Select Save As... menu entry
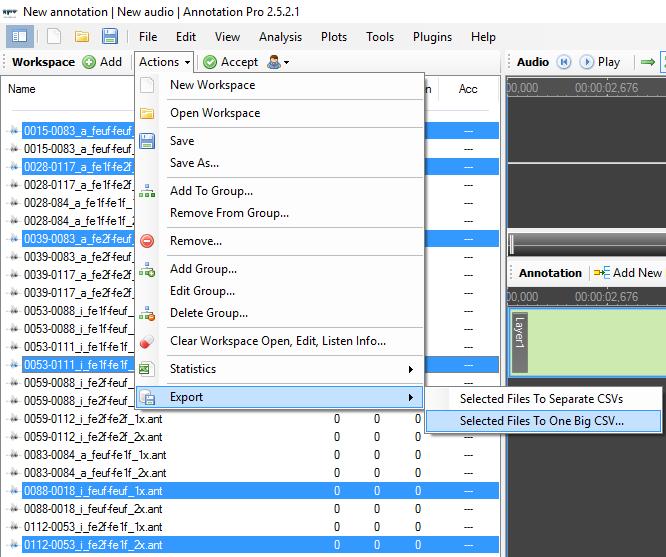The width and height of the screenshot is (666, 557). [279, 163]
